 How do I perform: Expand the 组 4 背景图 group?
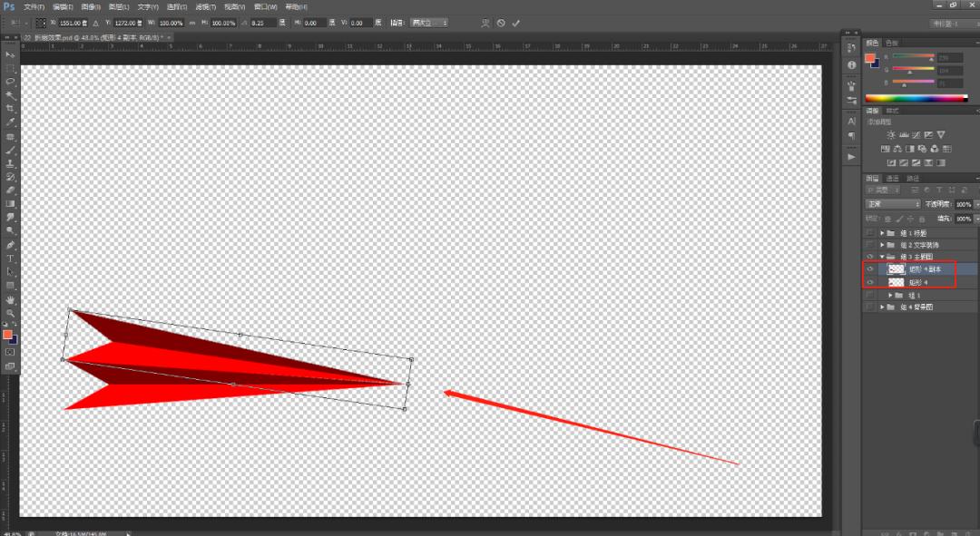tap(882, 307)
